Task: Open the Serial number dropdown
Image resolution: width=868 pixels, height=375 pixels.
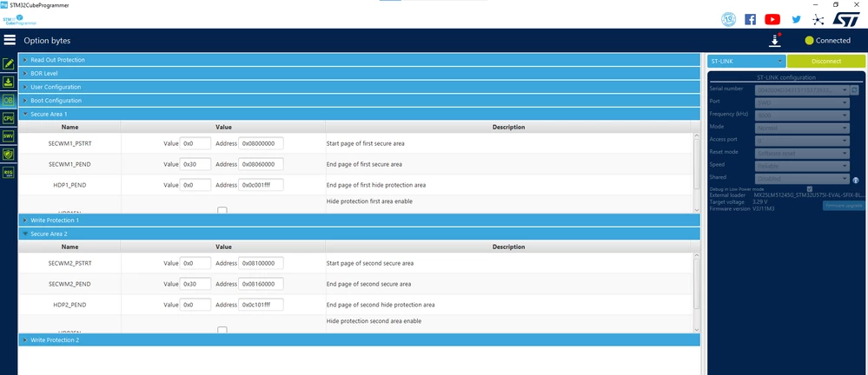Action: tap(802, 89)
